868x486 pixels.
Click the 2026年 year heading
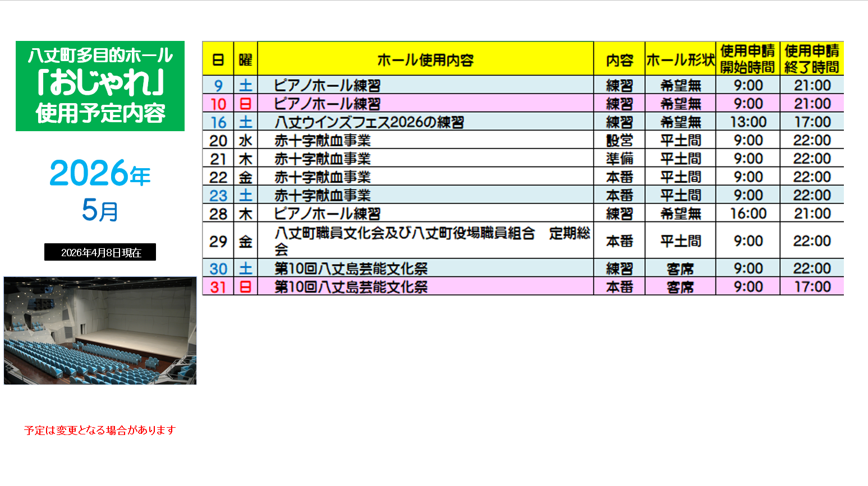click(100, 173)
